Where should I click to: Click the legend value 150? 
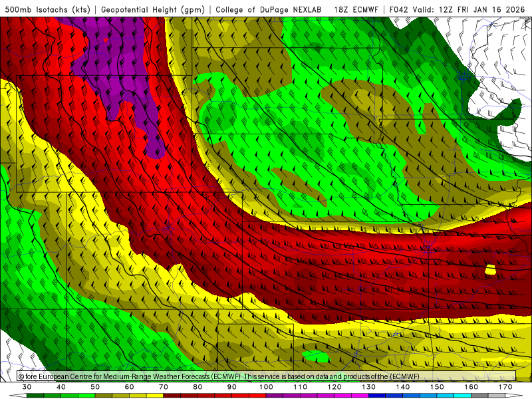pos(437,387)
